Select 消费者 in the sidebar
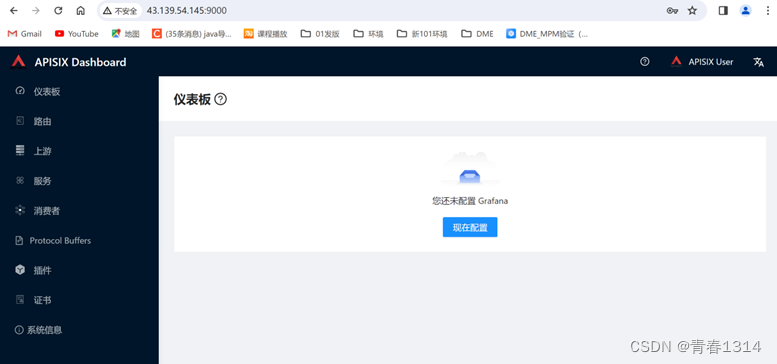777x364 pixels. click(79, 210)
